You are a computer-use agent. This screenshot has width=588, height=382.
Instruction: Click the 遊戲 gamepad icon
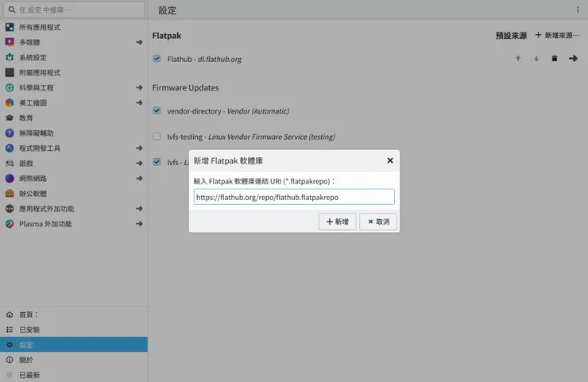10,163
